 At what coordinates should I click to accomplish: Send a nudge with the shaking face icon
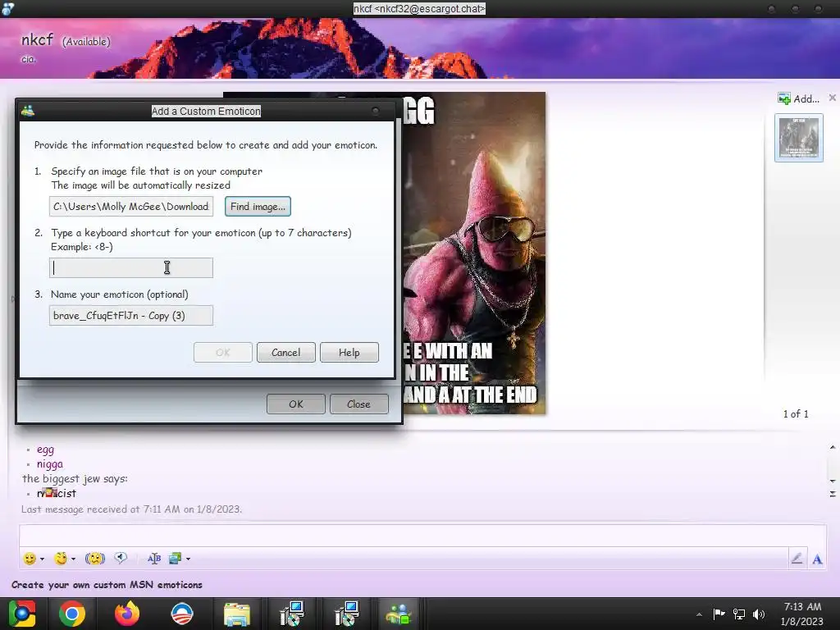95,559
